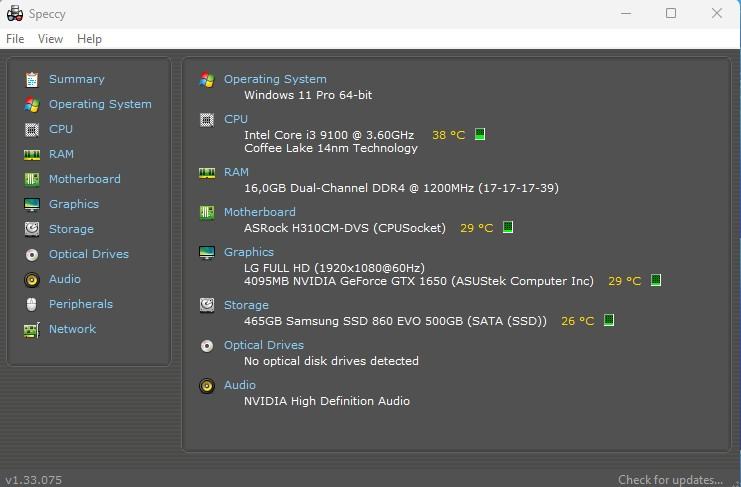
Task: Click the SSD temperature green indicator icon
Action: click(x=609, y=321)
